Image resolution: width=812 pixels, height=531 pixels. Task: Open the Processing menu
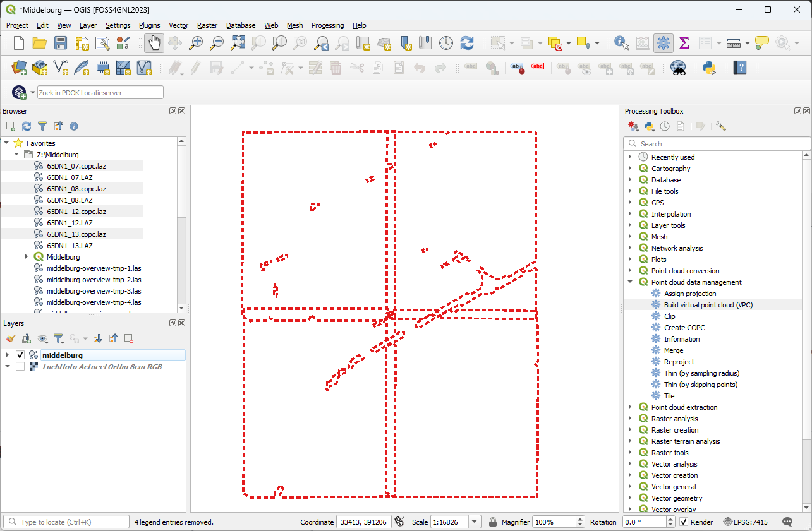[x=327, y=25]
